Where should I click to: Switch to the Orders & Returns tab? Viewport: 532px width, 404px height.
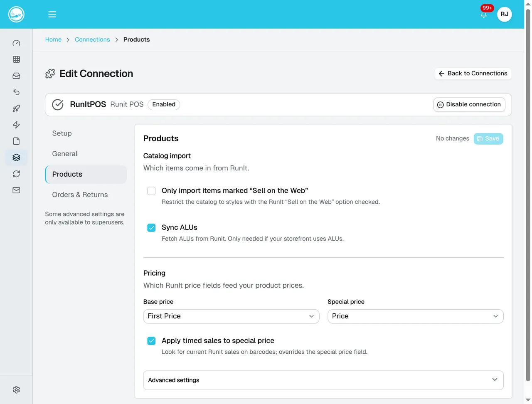pyautogui.click(x=86, y=195)
